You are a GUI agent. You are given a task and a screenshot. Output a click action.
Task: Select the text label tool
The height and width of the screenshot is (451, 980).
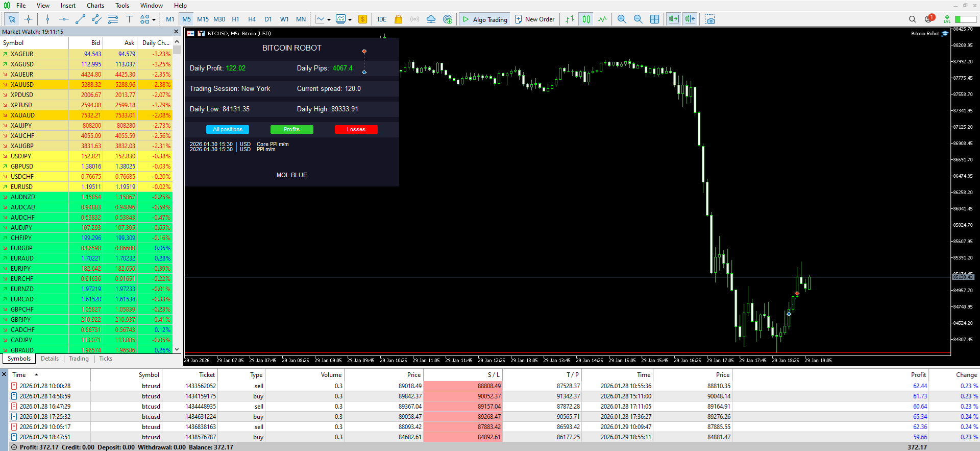click(x=129, y=19)
